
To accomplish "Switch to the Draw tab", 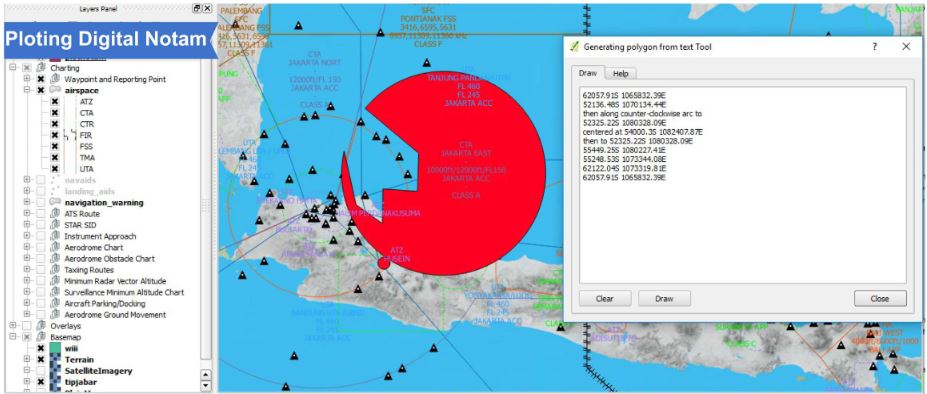I will tap(588, 73).
